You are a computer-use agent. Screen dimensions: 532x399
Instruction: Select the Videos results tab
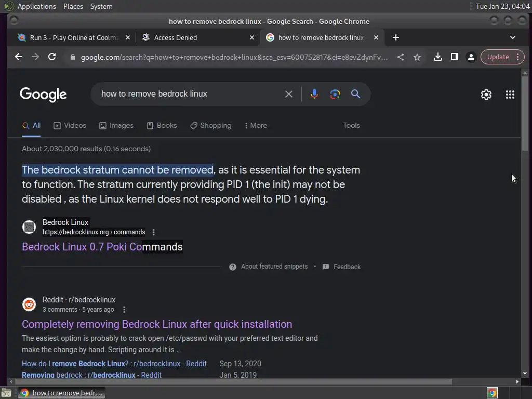[x=70, y=126]
